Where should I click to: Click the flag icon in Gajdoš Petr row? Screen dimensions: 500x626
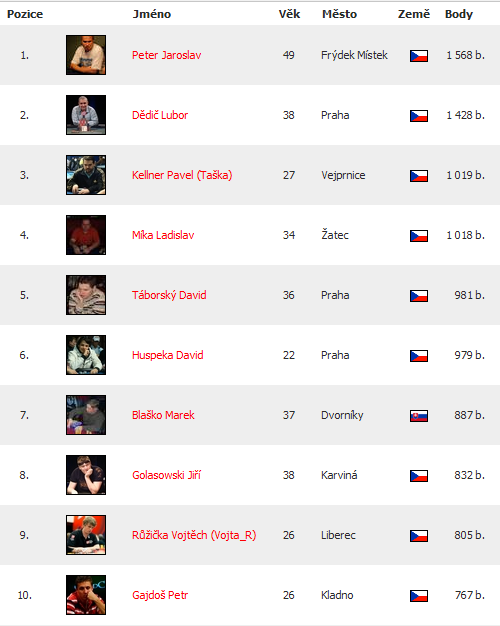tap(419, 596)
